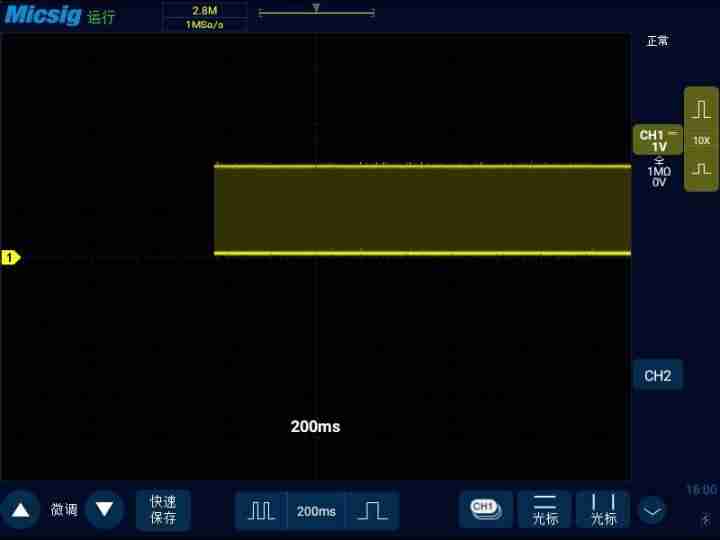Click the 快速保存 quick save button
Image resolution: width=720 pixels, height=540 pixels.
(163, 510)
